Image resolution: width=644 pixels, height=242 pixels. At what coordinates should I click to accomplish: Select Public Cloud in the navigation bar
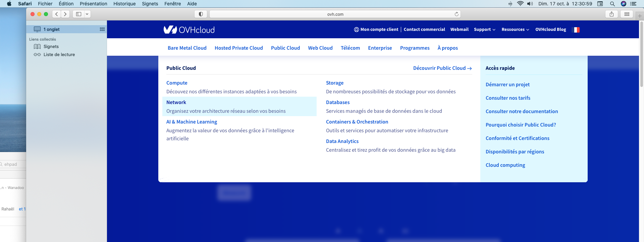coord(285,48)
